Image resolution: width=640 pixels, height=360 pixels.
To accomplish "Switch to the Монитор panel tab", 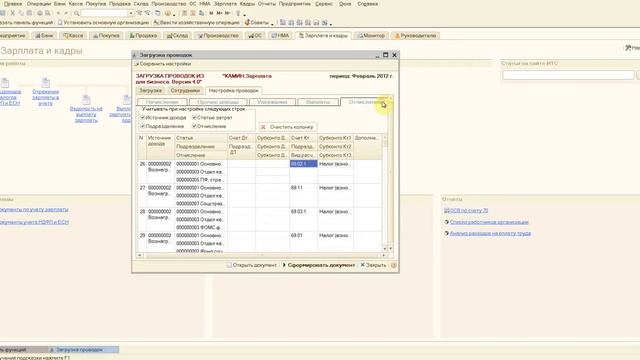I will 371,36.
